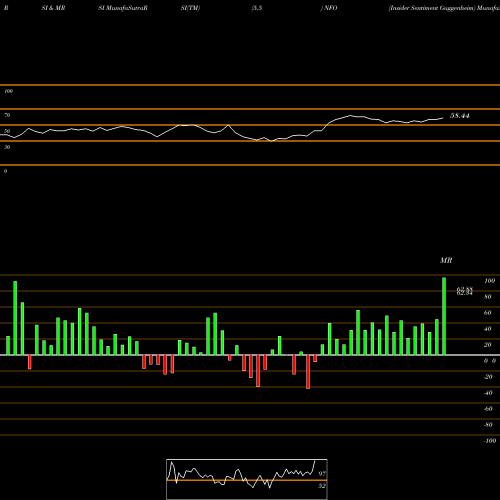500x500 pixels.
Task: Open the mini RSI thumbnail chart
Action: click(x=247, y=479)
